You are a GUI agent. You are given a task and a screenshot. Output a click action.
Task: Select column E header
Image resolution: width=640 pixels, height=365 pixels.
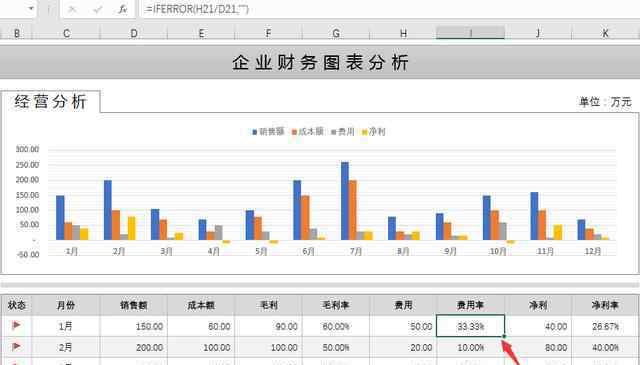pos(201,33)
